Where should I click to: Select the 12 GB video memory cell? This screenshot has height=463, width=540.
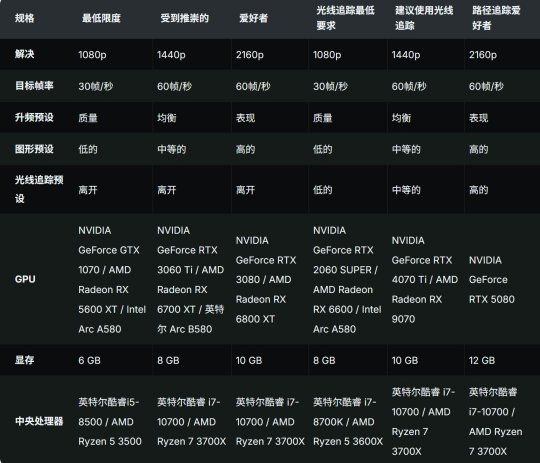482,360
